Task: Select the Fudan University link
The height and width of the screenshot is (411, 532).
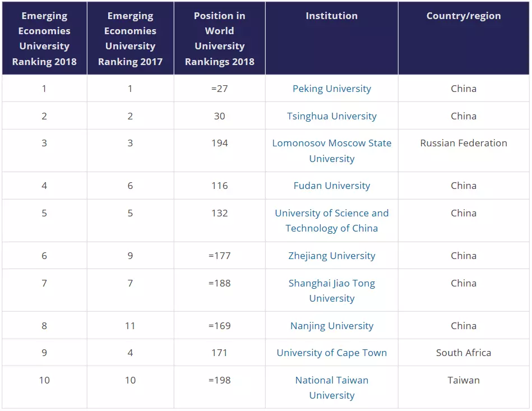Action: [331, 186]
